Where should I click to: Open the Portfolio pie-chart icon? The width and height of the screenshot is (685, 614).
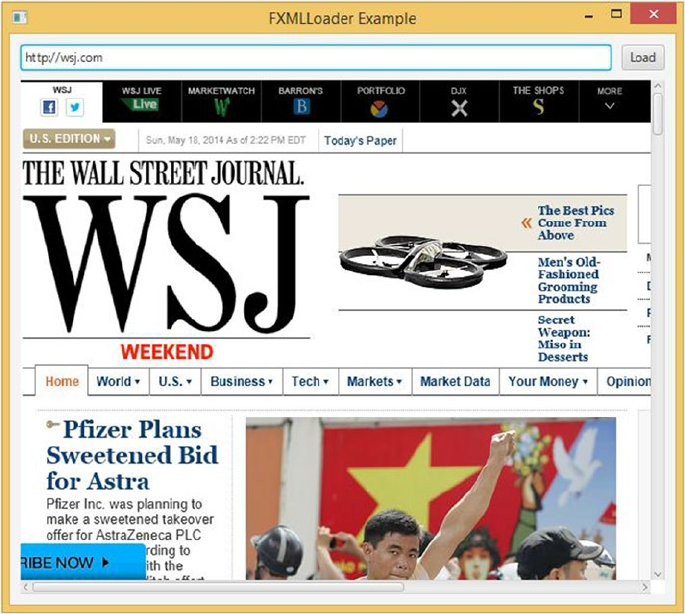[379, 109]
